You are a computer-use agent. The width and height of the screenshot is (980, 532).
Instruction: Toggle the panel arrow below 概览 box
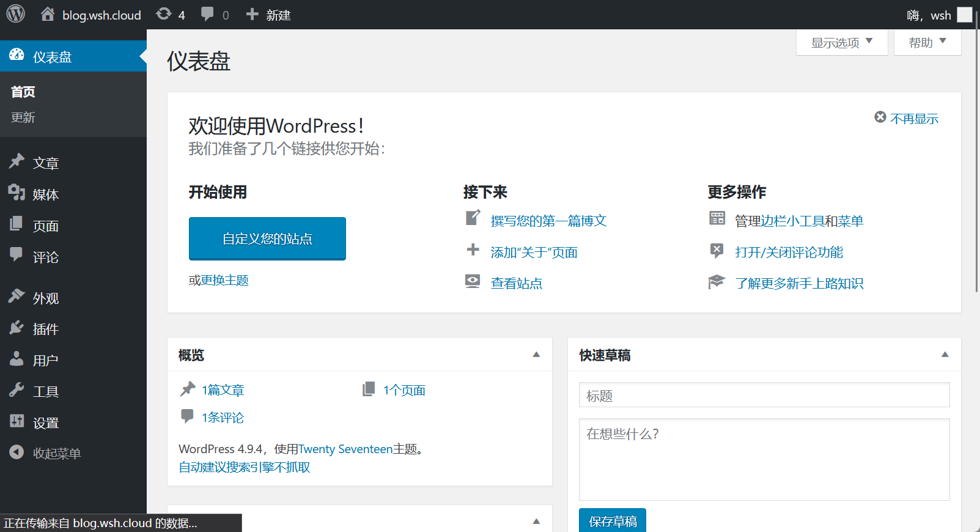tap(536, 522)
